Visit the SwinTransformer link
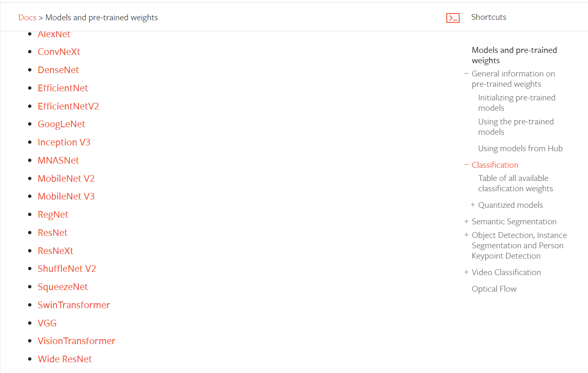 pyautogui.click(x=73, y=305)
